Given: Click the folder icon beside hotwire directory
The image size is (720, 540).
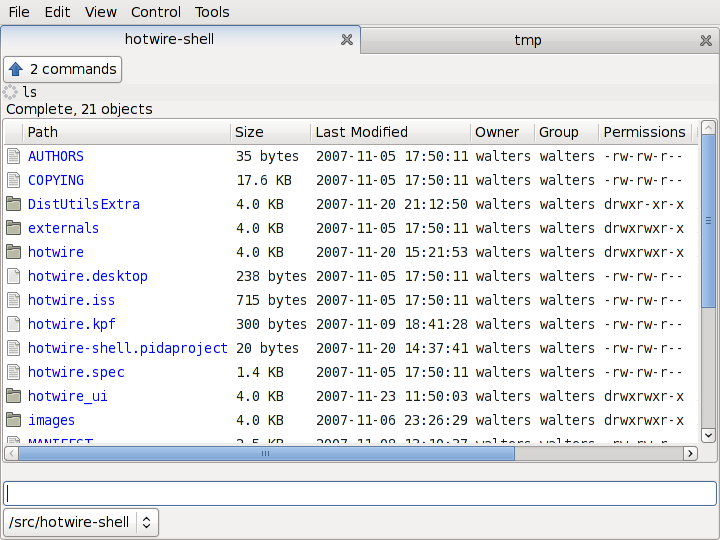Looking at the screenshot, I should (14, 252).
